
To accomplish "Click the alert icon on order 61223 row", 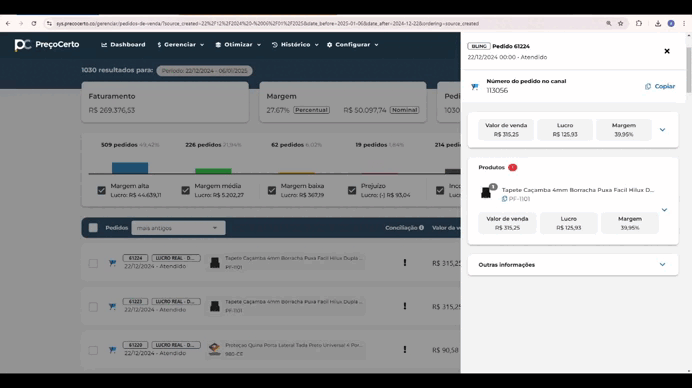I will [x=405, y=306].
